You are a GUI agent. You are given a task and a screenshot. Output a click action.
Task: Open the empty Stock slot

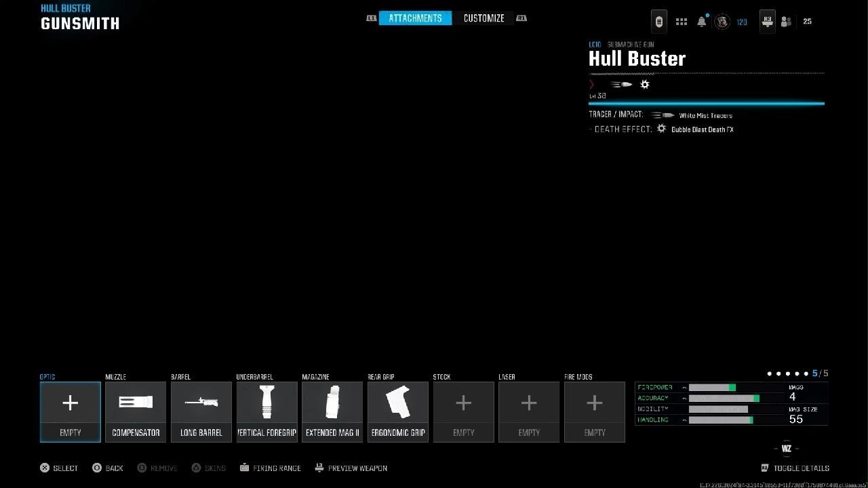point(464,412)
